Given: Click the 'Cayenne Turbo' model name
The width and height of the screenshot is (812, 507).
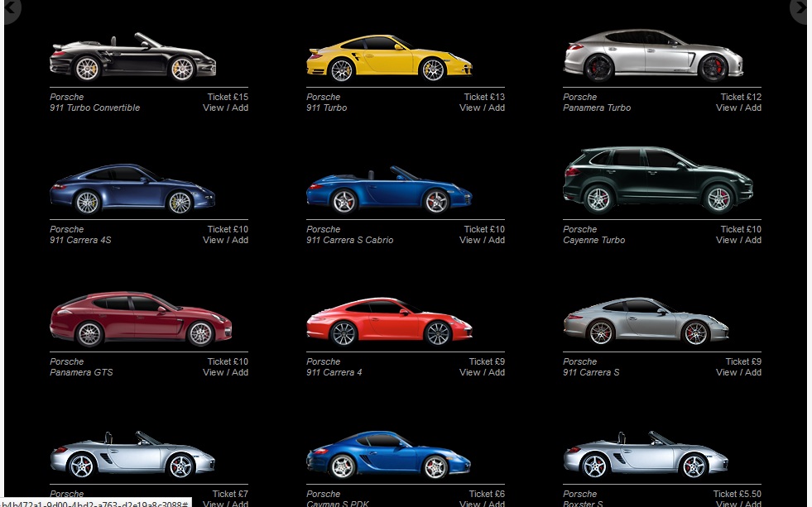Looking at the screenshot, I should pyautogui.click(x=594, y=240).
